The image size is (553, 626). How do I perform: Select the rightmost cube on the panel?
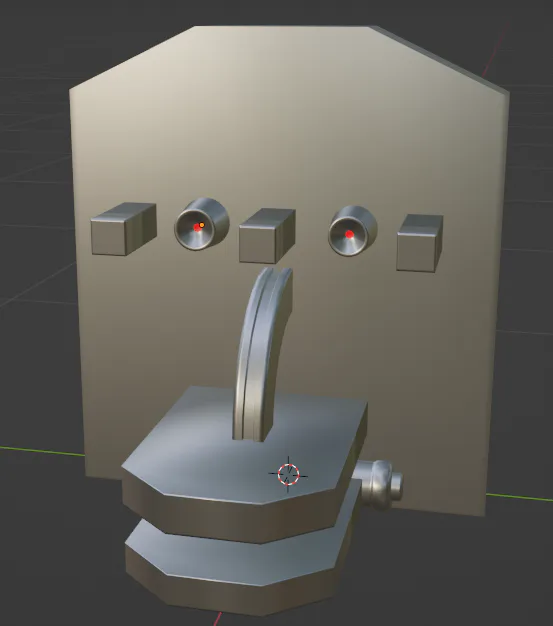(x=420, y=243)
